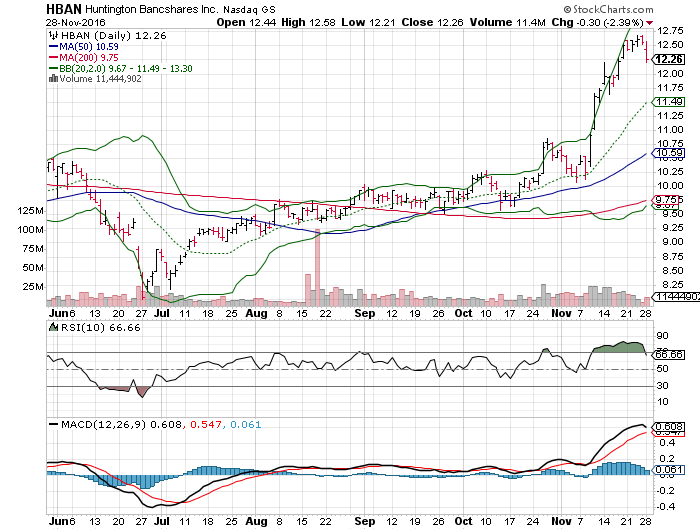Click the blue MA(50) line swatch

pyautogui.click(x=54, y=46)
